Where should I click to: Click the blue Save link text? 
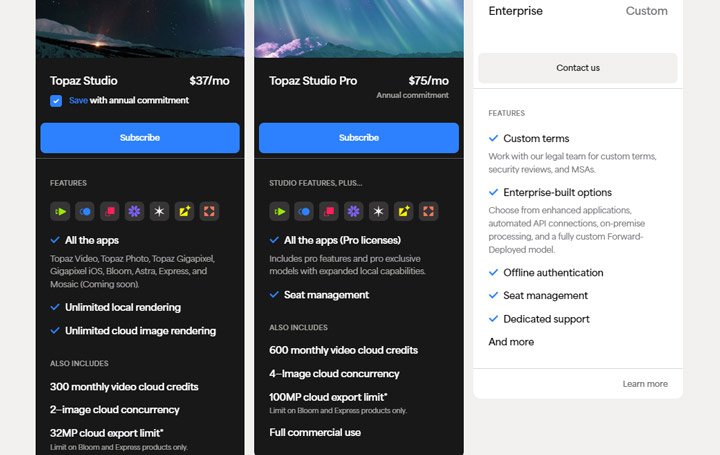[x=78, y=101]
